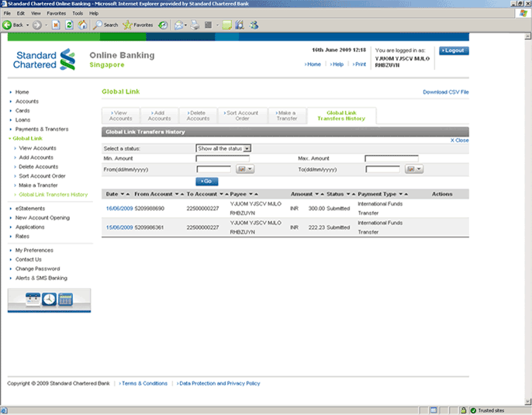Open the 16/06/2009 transaction link
The width and height of the screenshot is (532, 415).
click(119, 209)
